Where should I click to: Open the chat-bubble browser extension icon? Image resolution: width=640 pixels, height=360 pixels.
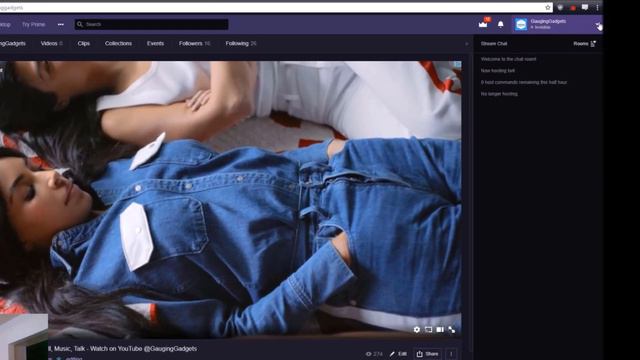click(x=585, y=7)
